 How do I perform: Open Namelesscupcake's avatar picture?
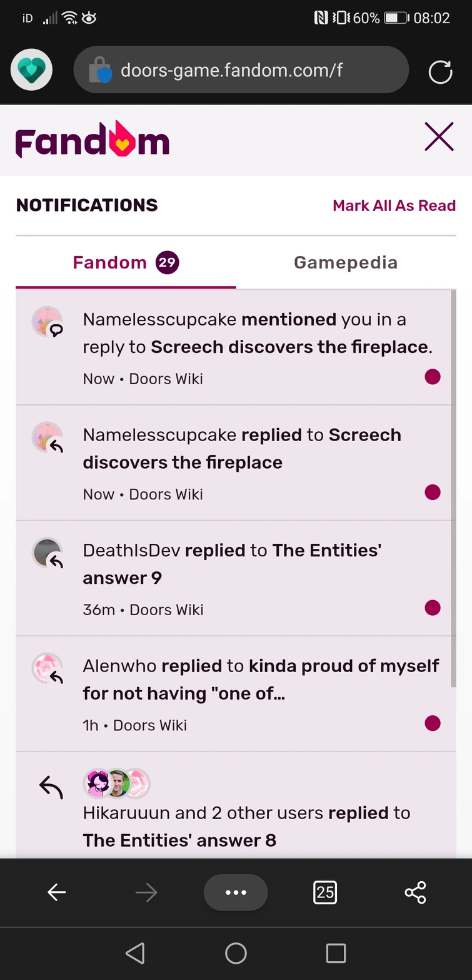coord(47,321)
